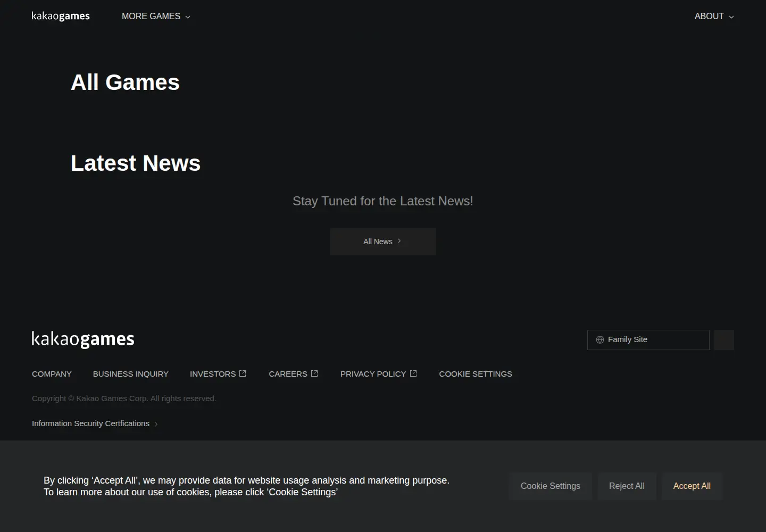Click the "All Games" heading
766x532 pixels.
(125, 82)
